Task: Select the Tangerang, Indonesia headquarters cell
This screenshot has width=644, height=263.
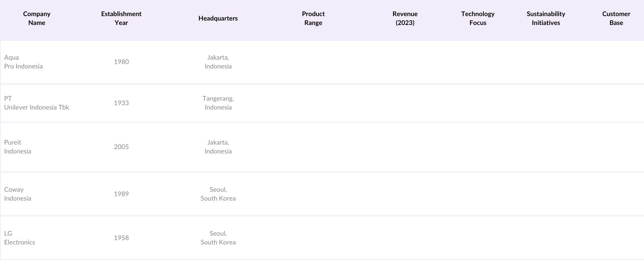Action: 218,103
